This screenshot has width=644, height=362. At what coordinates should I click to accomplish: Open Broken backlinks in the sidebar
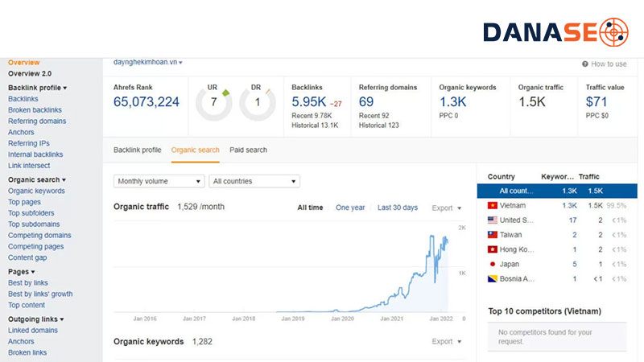pos(35,110)
